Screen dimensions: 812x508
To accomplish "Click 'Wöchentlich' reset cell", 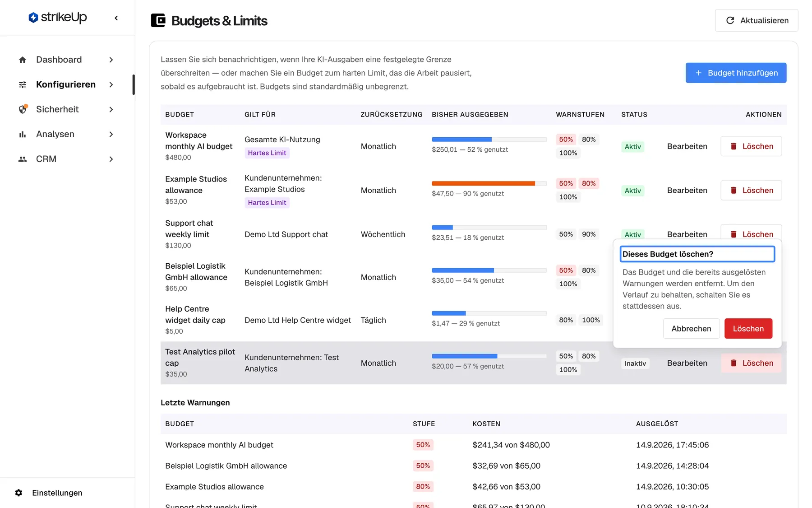I will [x=383, y=234].
